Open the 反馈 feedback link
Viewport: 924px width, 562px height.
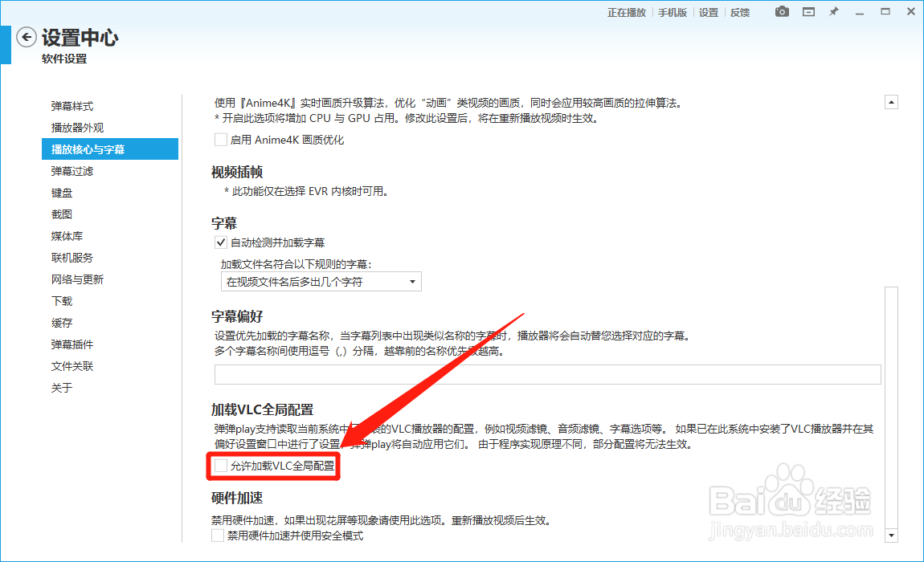(739, 12)
